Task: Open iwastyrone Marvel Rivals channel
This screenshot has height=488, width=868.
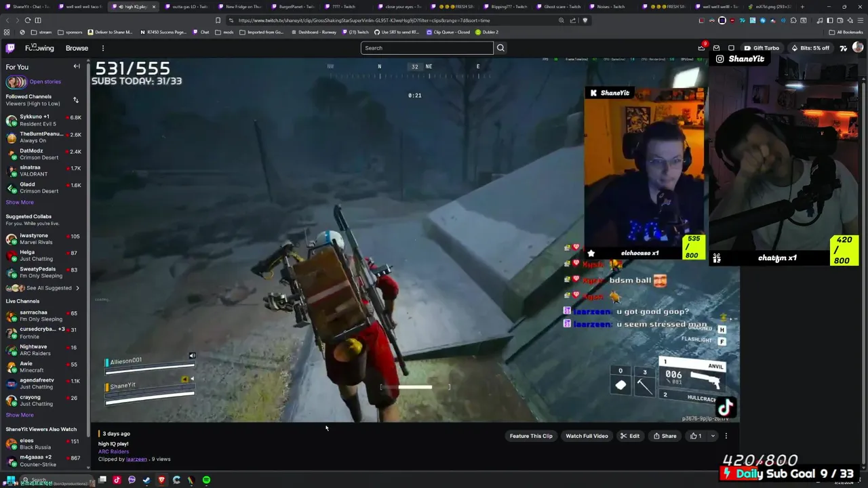Action: click(43, 239)
